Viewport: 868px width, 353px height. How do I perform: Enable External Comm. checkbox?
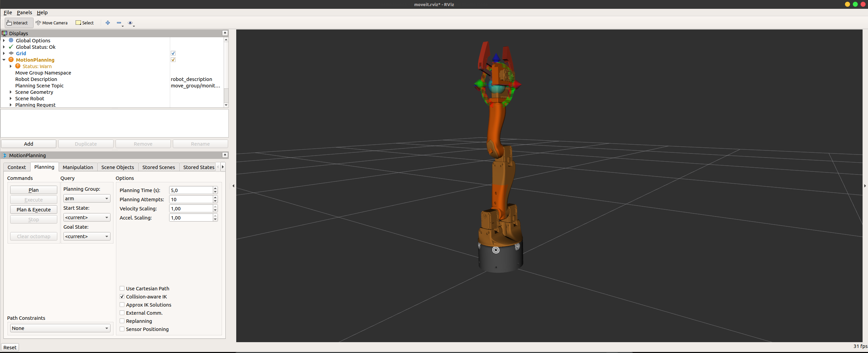click(x=122, y=313)
